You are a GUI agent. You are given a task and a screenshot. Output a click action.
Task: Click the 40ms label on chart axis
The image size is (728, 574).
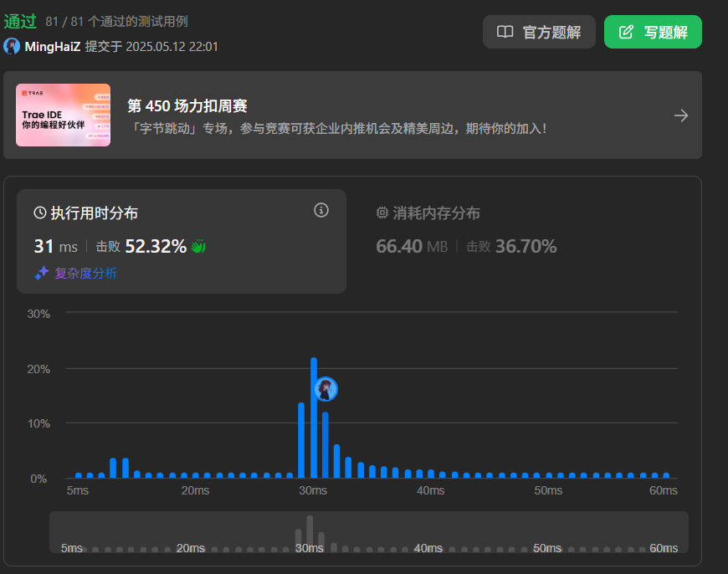coord(430,490)
